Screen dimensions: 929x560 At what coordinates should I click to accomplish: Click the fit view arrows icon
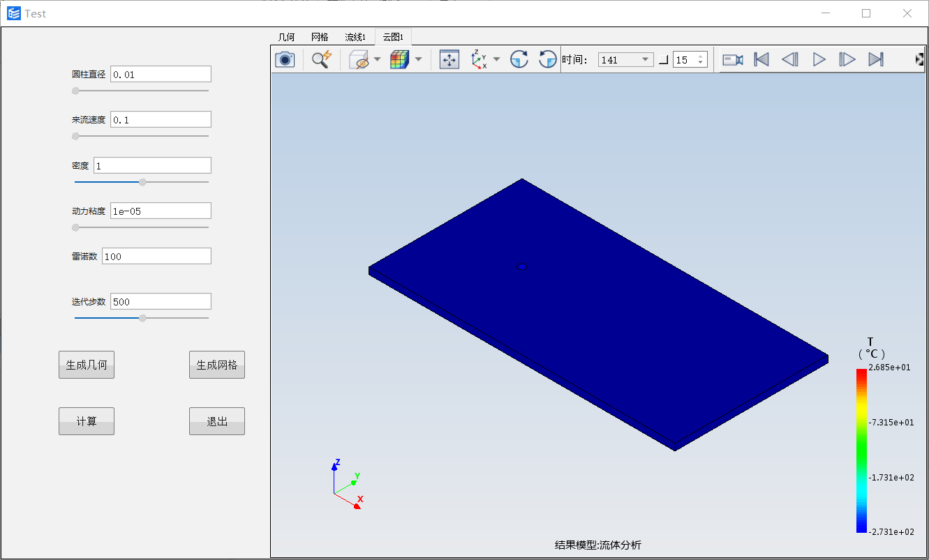[449, 60]
